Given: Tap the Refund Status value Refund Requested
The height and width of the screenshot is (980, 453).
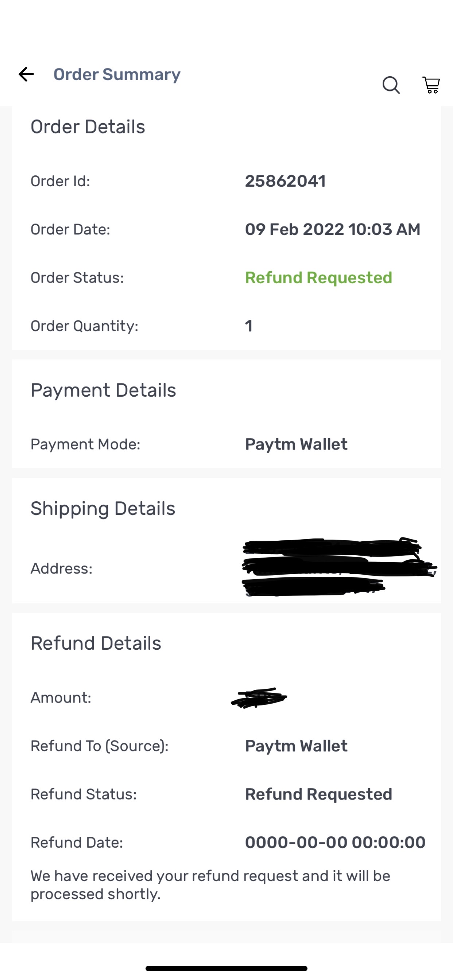Looking at the screenshot, I should (318, 794).
